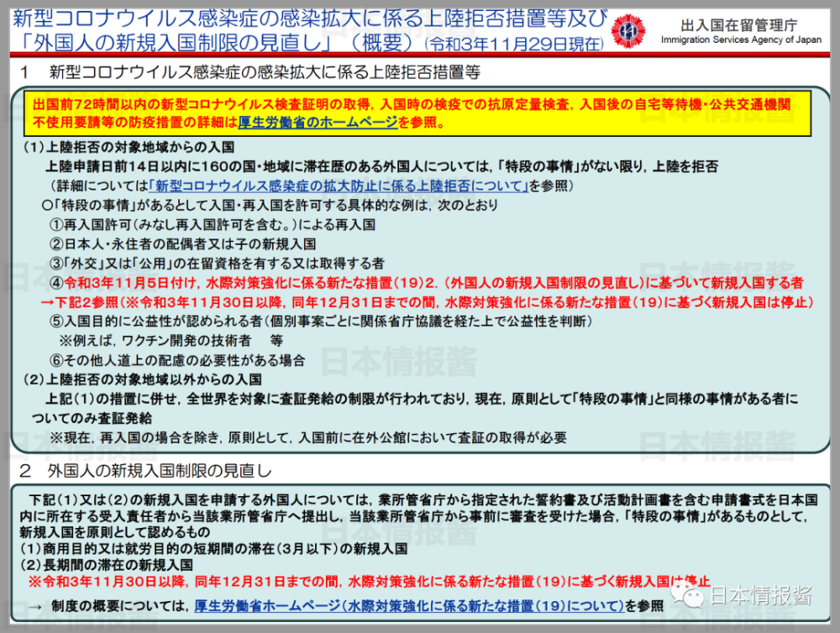The height and width of the screenshot is (633, 840).
Task: Click line (2)長期間の滞在の新規入国
Action: [x=107, y=565]
